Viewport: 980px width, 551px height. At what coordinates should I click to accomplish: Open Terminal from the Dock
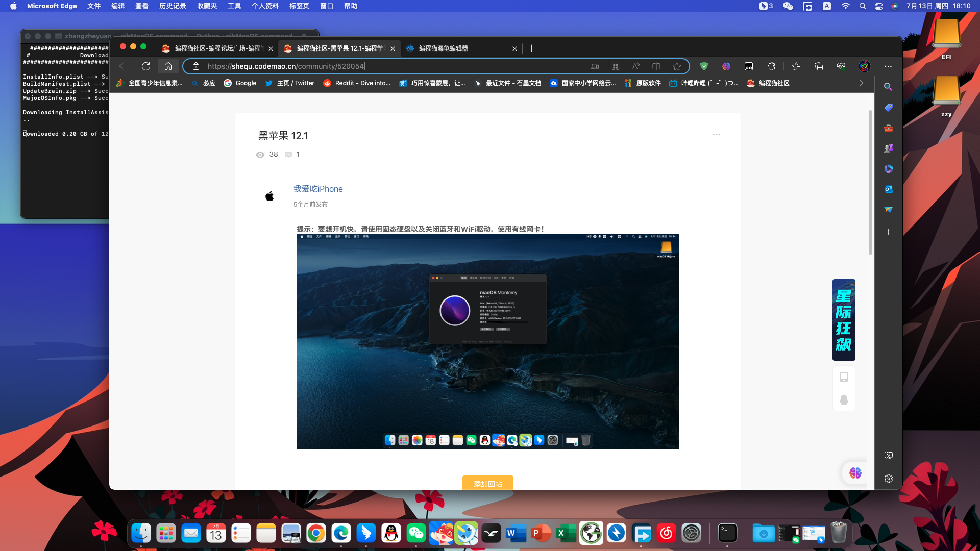727,534
